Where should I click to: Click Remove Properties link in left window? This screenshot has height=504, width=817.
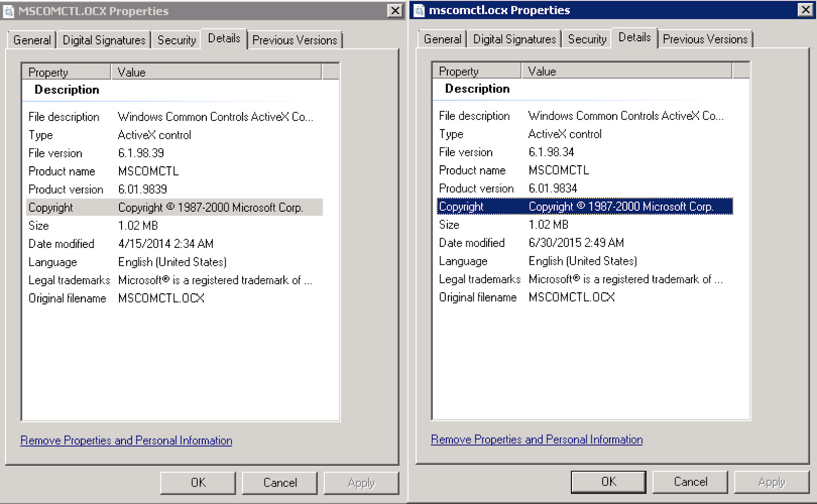(x=126, y=440)
